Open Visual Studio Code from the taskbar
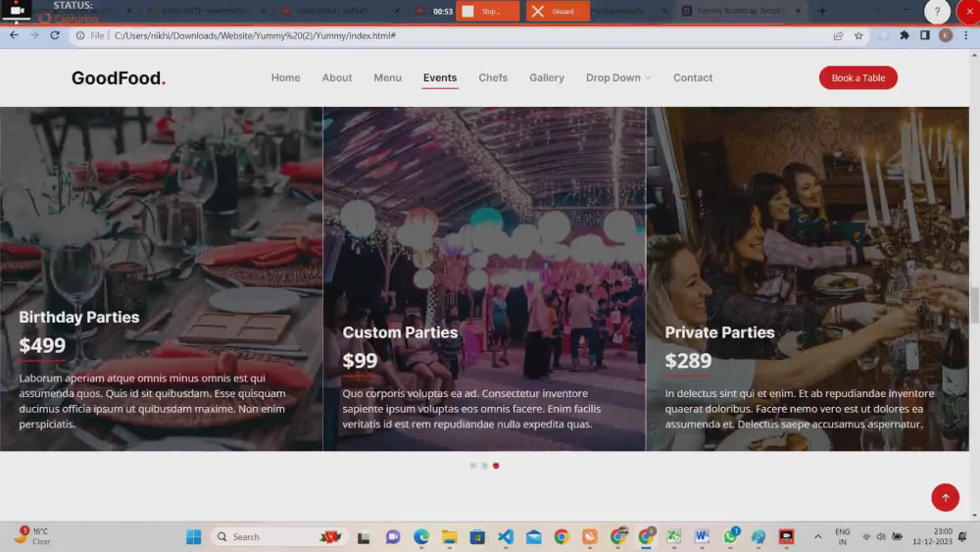The height and width of the screenshot is (552, 980). point(506,536)
